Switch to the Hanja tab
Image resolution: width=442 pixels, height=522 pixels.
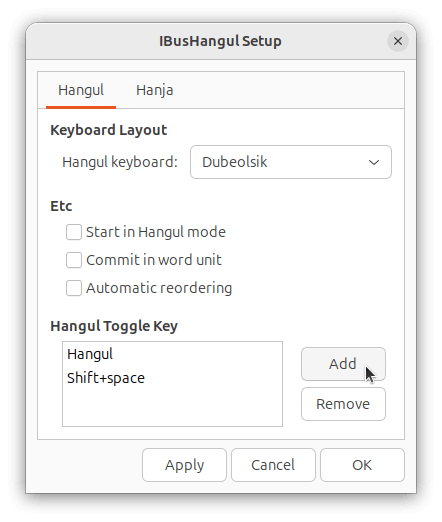[155, 90]
